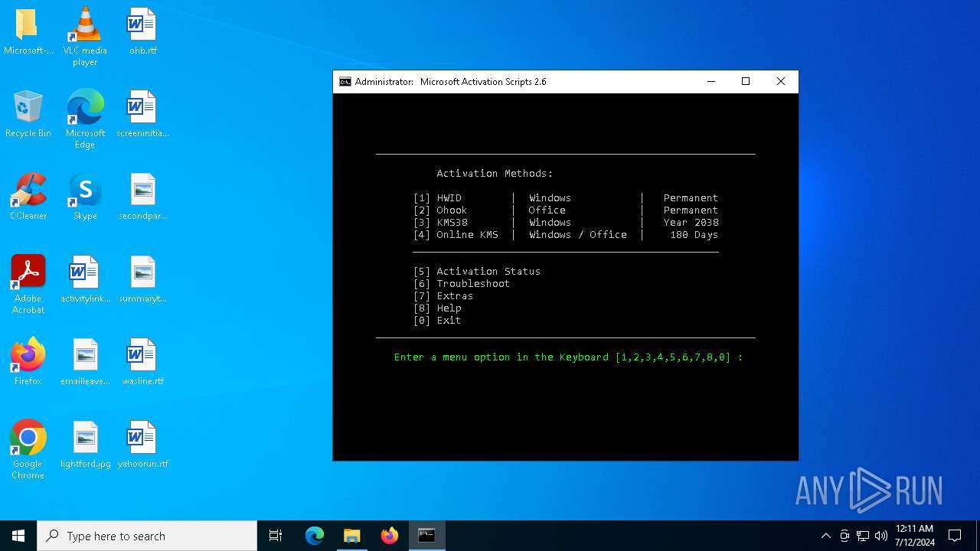Click '[7] Extras' text
This screenshot has width=980, height=551.
(443, 296)
